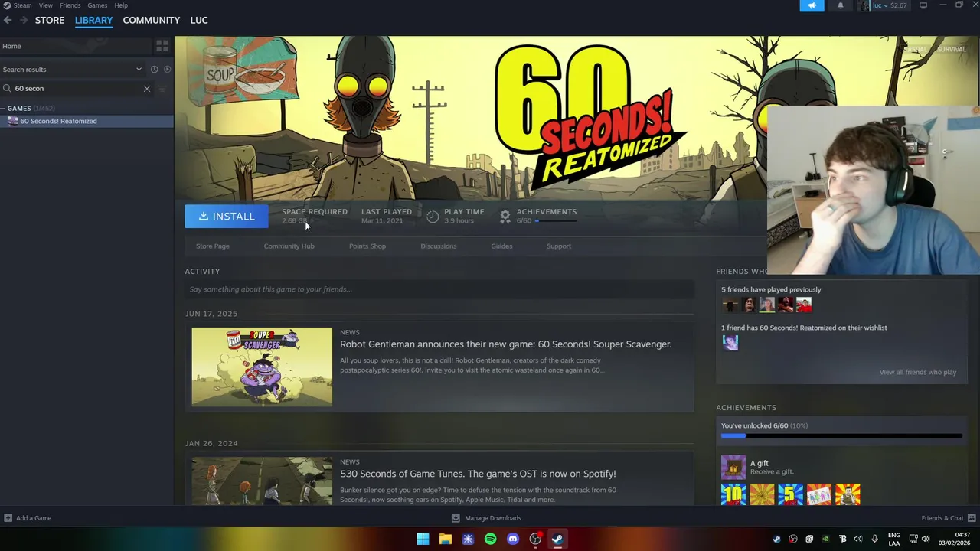Screen dimensions: 980x551
Task: Click the achievements progress bar
Action: [841, 436]
